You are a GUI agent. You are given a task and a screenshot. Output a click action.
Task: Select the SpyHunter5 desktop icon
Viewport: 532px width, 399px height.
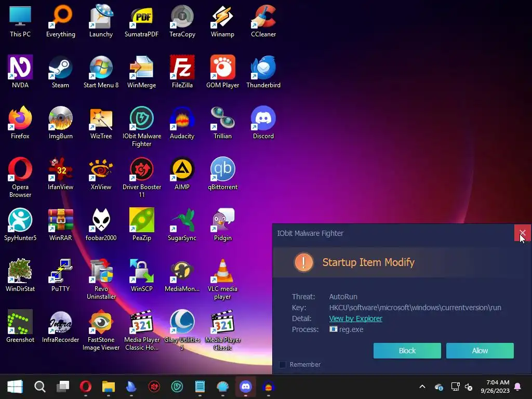tap(20, 224)
